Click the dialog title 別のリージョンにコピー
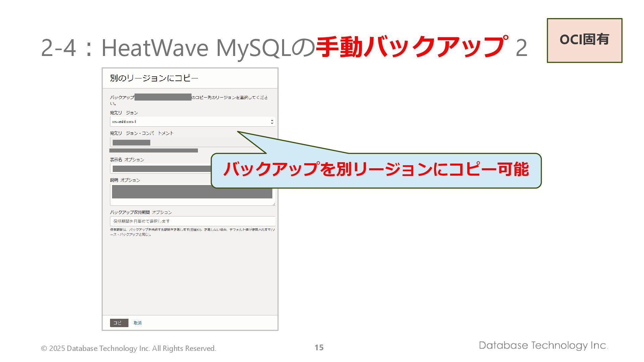Screen dimensions: 644x362 154,78
